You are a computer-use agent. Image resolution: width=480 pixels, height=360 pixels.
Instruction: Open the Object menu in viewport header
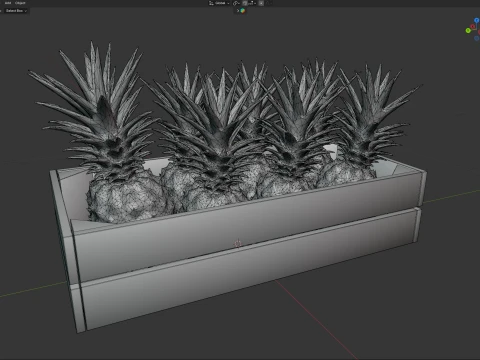(20, 3)
